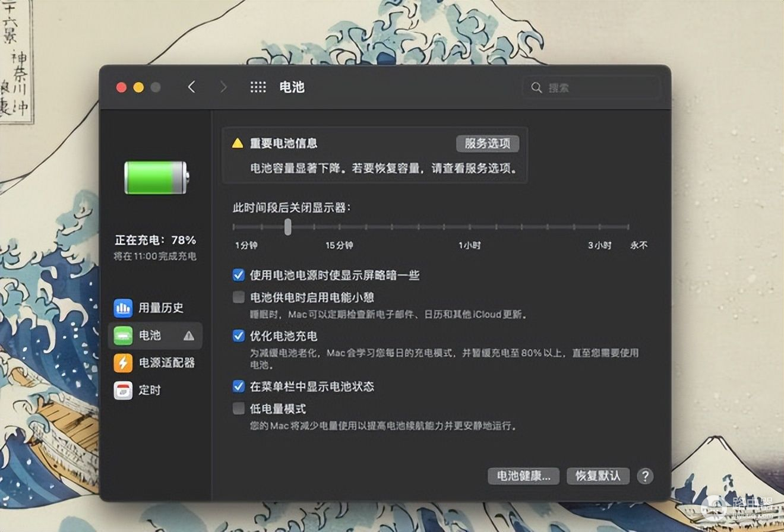Switch to 定时 pane
The height and width of the screenshot is (532, 784).
(x=150, y=390)
